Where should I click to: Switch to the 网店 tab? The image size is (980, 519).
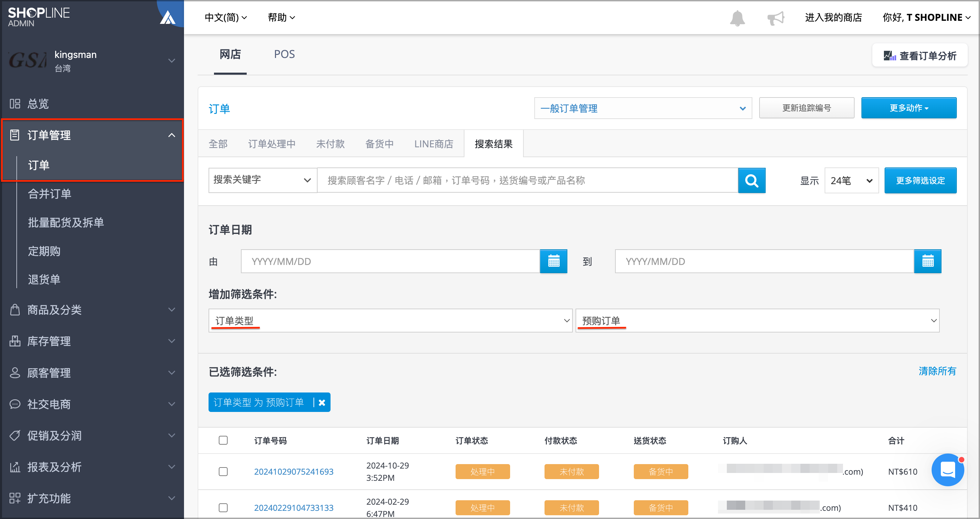(230, 54)
